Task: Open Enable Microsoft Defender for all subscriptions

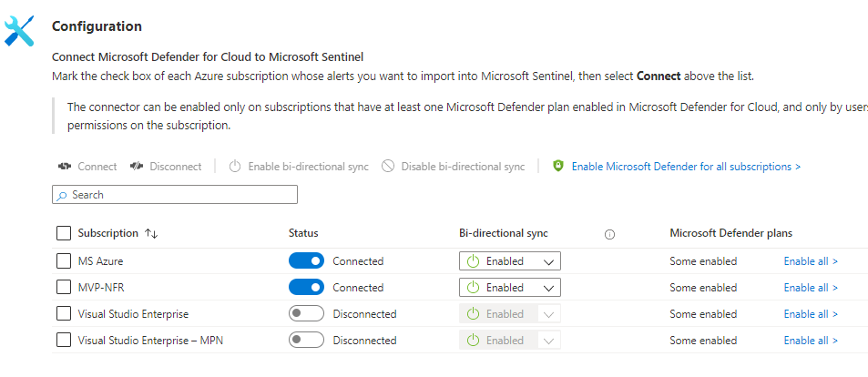Action: click(686, 167)
